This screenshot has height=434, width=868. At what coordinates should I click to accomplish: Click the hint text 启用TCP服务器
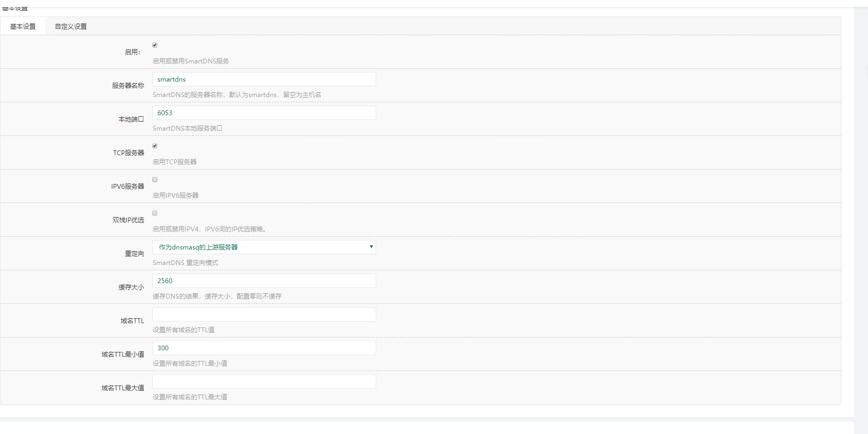(x=175, y=162)
